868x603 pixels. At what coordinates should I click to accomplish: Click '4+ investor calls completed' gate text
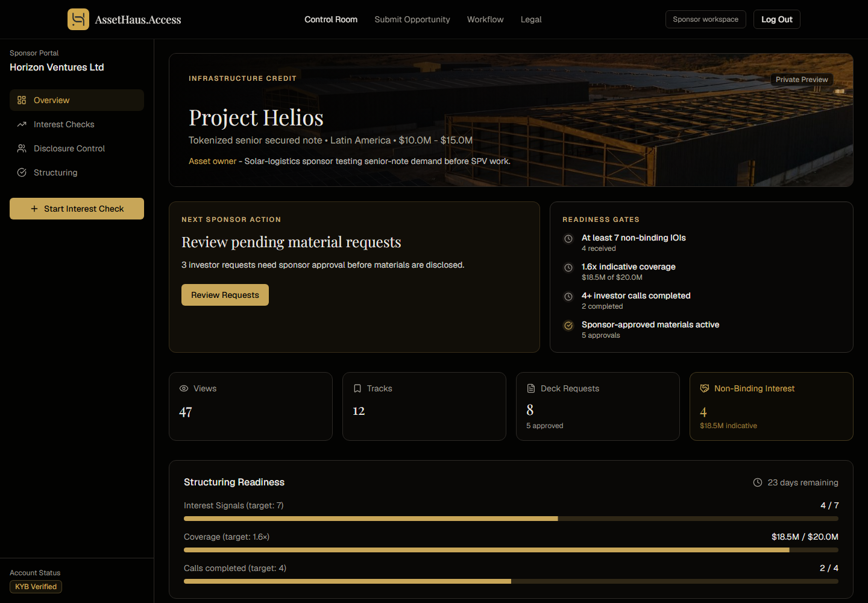click(x=636, y=295)
